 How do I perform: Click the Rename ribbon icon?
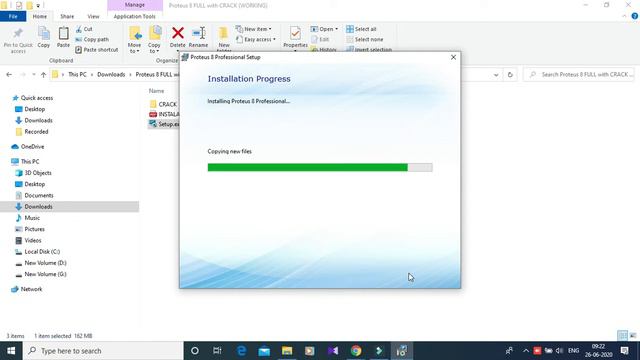point(198,33)
